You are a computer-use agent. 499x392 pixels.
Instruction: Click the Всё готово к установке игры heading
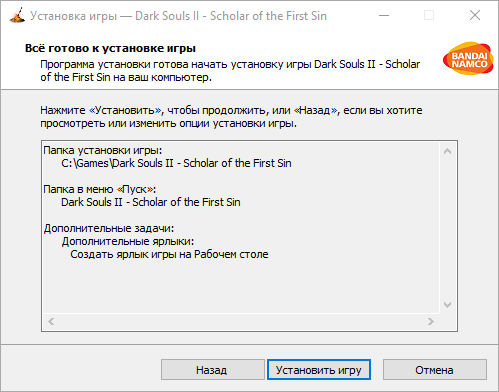point(110,48)
